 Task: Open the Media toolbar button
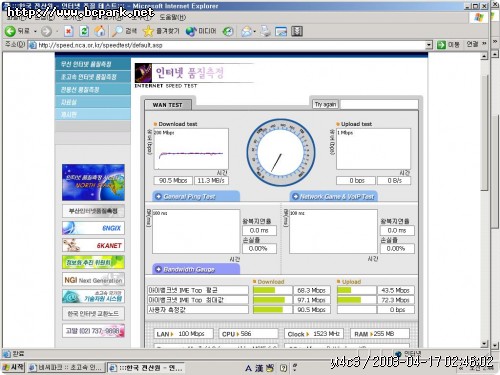[x=201, y=31]
